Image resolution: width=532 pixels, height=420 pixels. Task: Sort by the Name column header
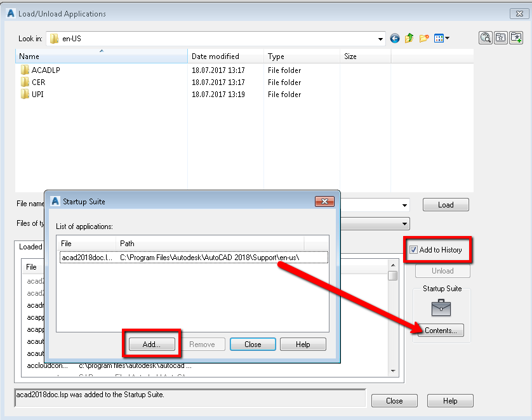[x=102, y=56]
